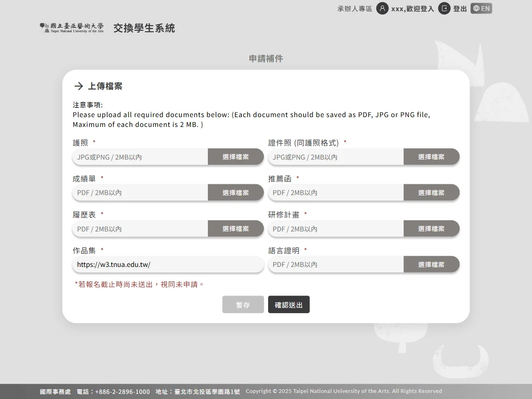Click 登出 to log out
532x399 pixels.
click(460, 8)
